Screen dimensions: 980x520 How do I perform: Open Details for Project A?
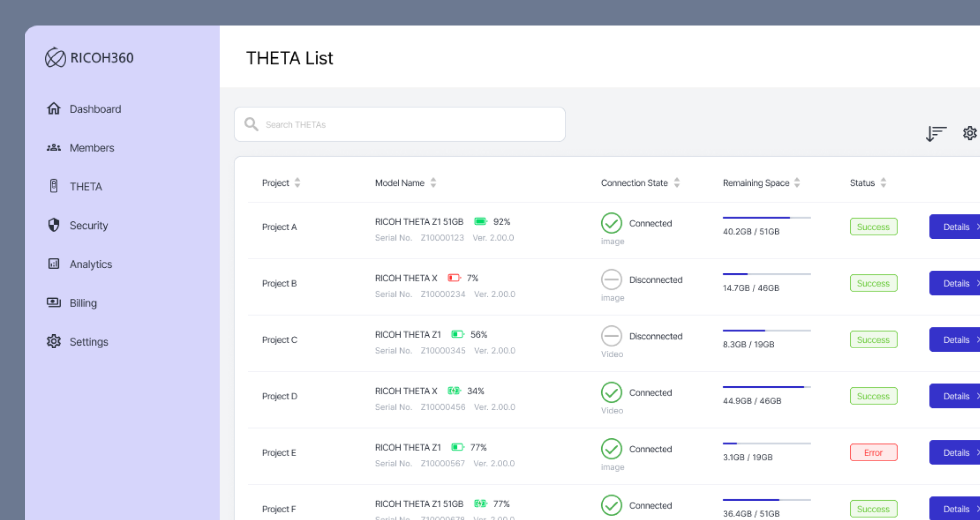954,226
